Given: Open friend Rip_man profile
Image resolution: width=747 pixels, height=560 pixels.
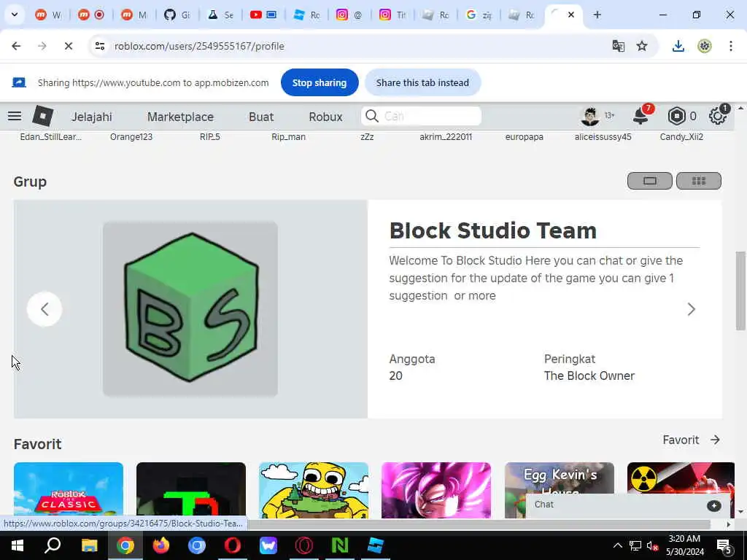Looking at the screenshot, I should point(288,136).
